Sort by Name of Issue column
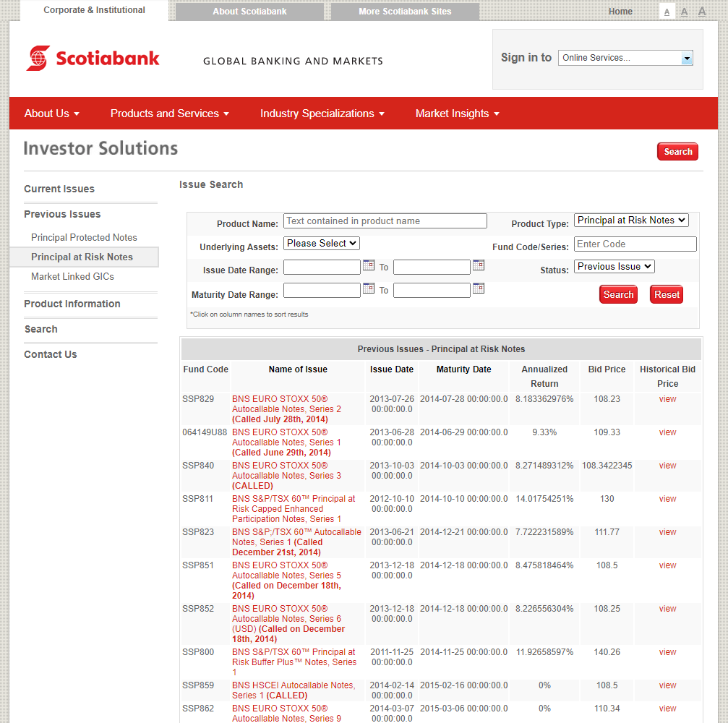Image resolution: width=728 pixels, height=723 pixels. 298,369
